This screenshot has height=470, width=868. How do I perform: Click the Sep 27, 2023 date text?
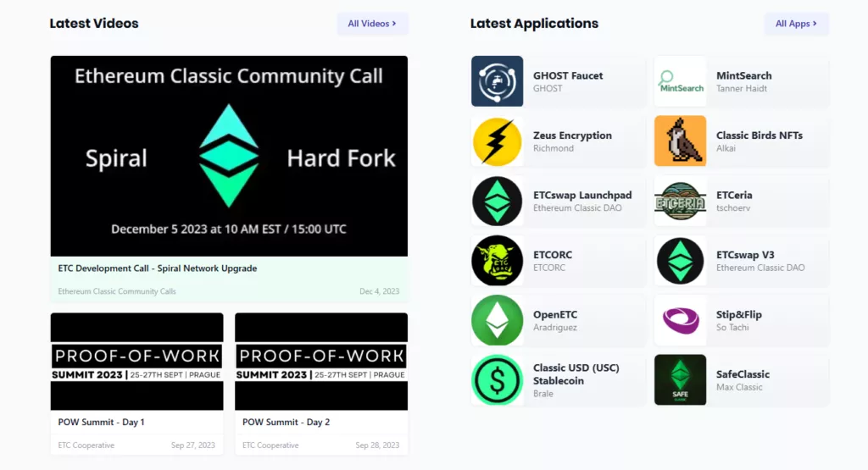(192, 445)
